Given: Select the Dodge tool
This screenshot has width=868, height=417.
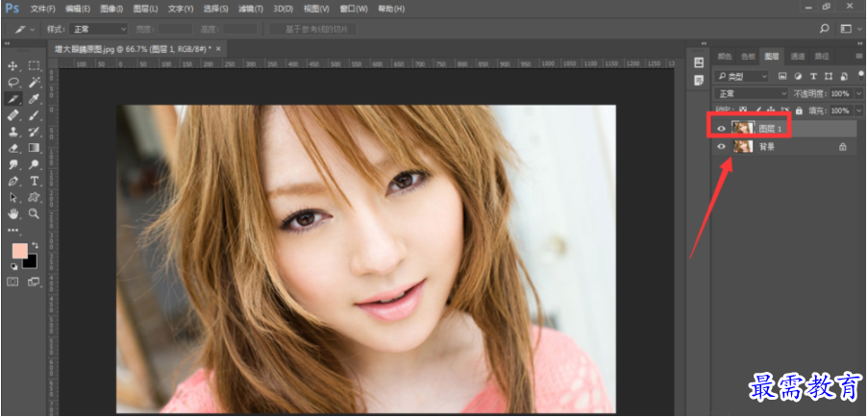Looking at the screenshot, I should (35, 164).
